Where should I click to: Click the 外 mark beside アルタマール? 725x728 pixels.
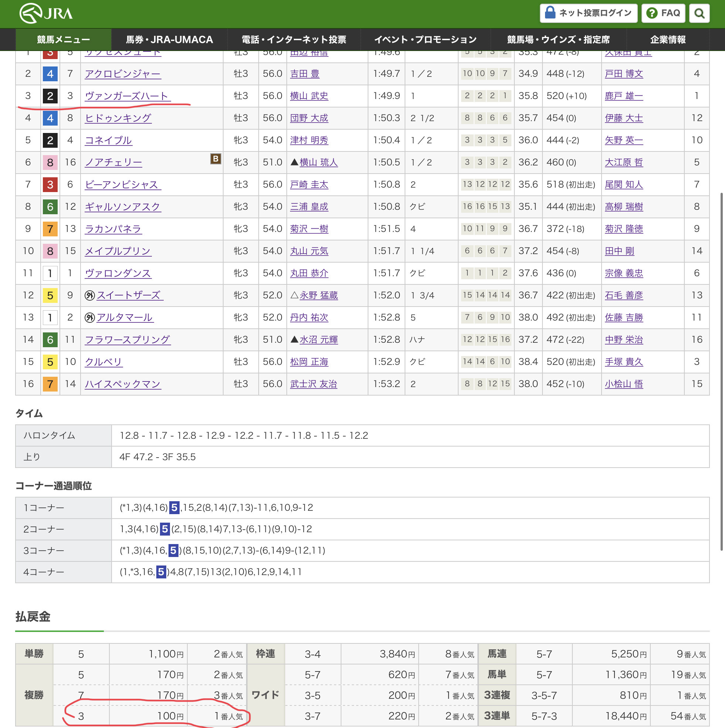[89, 318]
